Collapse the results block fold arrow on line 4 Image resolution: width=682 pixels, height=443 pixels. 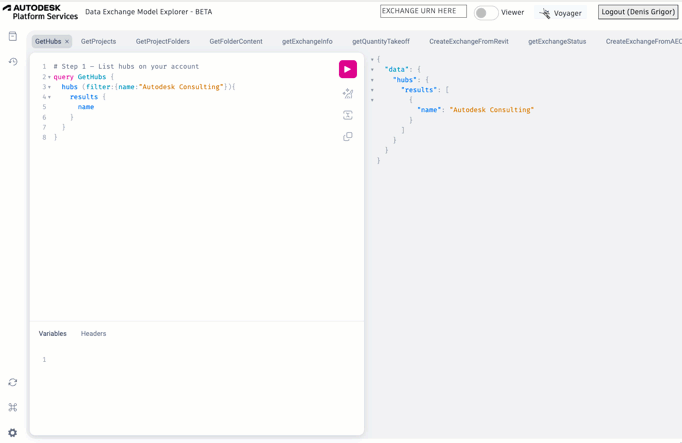(x=49, y=97)
